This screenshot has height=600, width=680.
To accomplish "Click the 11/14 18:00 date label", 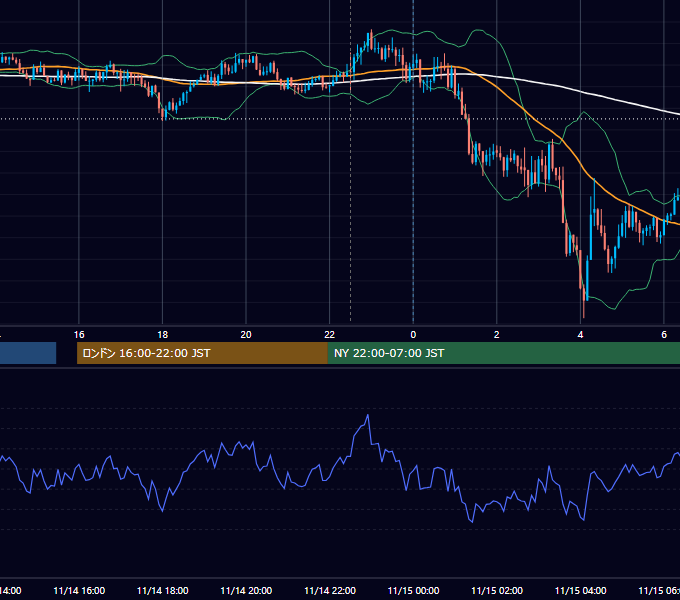I will click(163, 591).
